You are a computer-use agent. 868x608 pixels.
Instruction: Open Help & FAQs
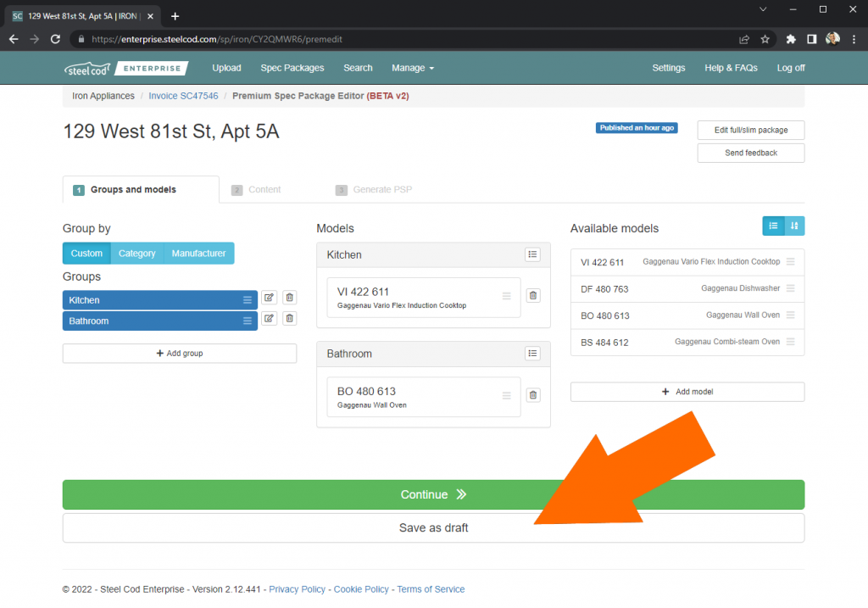coord(731,68)
